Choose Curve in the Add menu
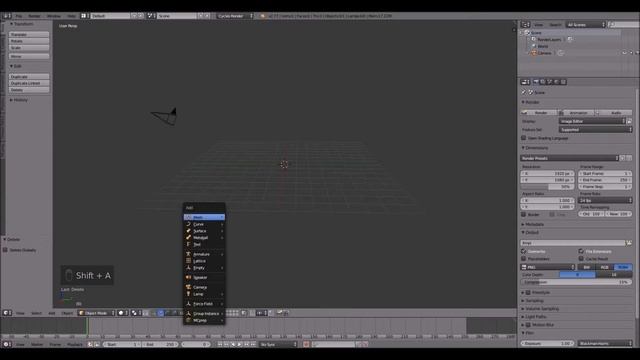The width and height of the screenshot is (640, 360). (204, 224)
